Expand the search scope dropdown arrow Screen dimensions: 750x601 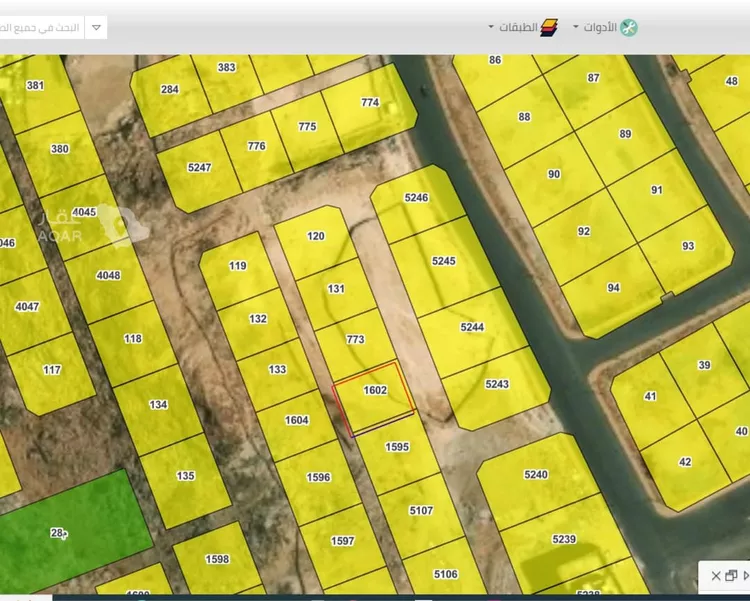(96, 28)
